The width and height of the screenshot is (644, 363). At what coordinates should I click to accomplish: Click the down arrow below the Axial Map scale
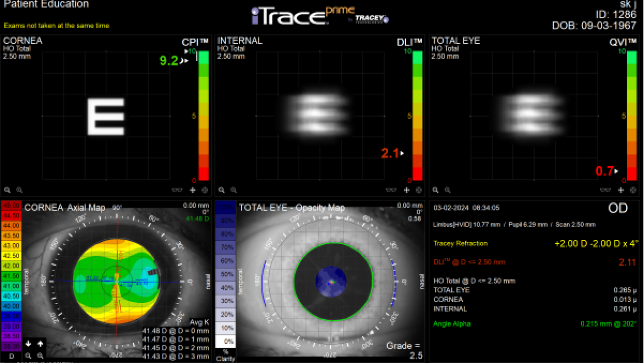[28, 344]
